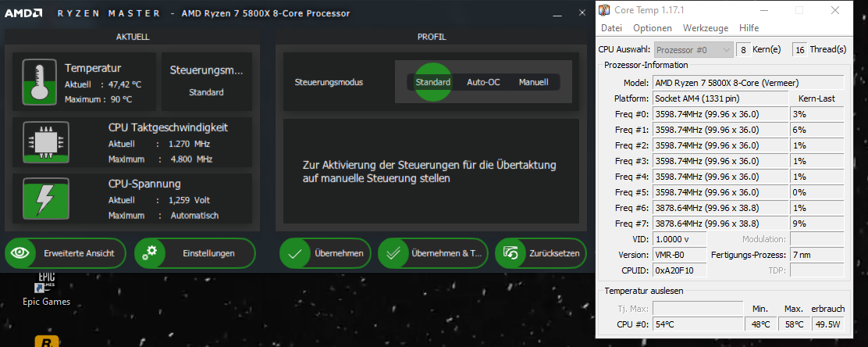
Task: Close the Ryzen Master window
Action: click(582, 13)
